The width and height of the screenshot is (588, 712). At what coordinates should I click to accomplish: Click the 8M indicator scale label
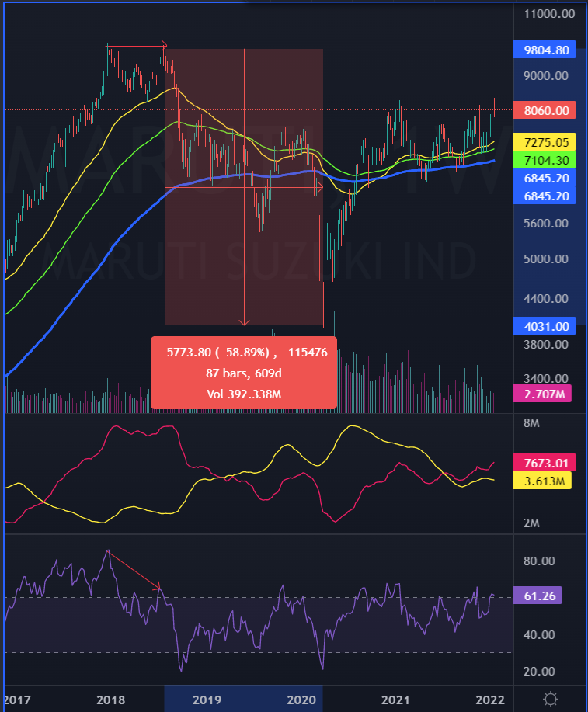tap(531, 422)
